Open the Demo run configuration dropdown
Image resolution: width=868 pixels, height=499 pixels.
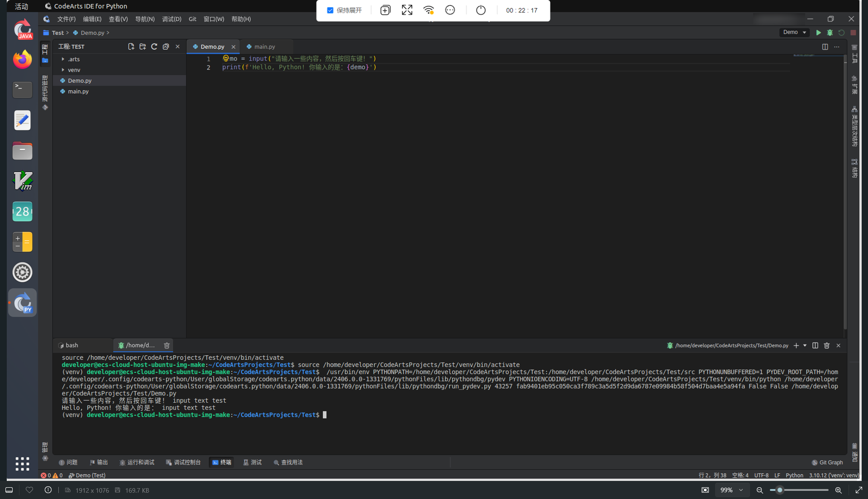794,33
